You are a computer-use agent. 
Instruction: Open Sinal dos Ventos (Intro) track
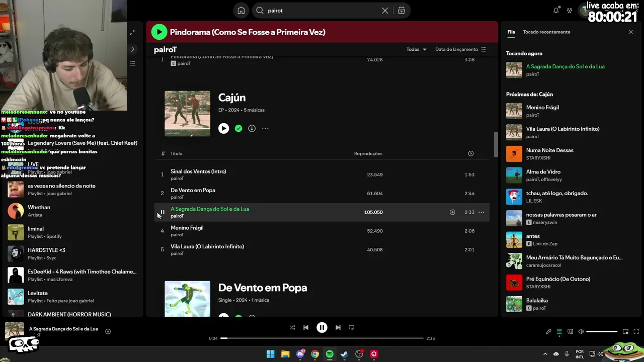pos(198,171)
